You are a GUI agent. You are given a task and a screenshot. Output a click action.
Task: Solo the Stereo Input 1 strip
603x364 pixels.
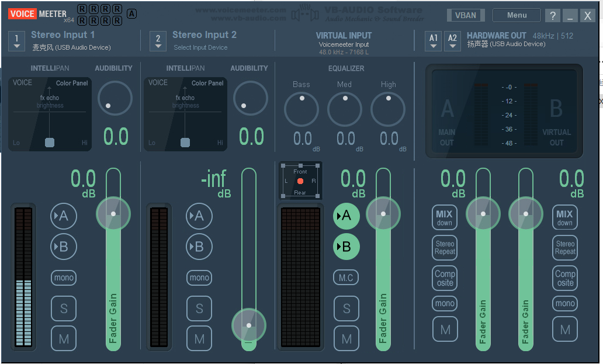tap(64, 308)
